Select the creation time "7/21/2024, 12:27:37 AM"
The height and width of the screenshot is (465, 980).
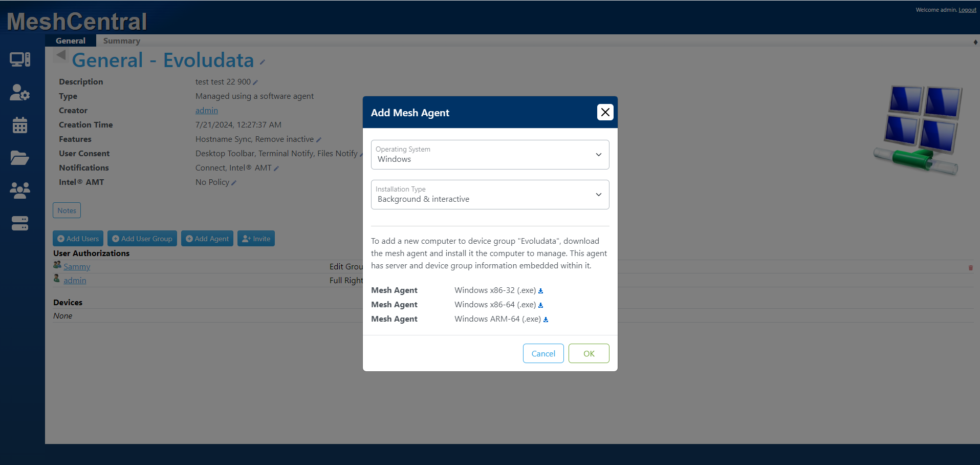(238, 125)
